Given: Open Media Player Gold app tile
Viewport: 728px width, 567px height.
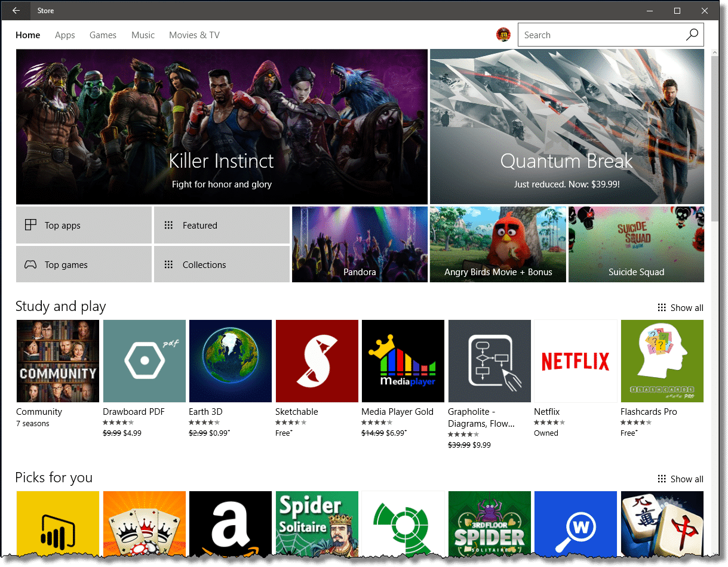Looking at the screenshot, I should (x=403, y=361).
